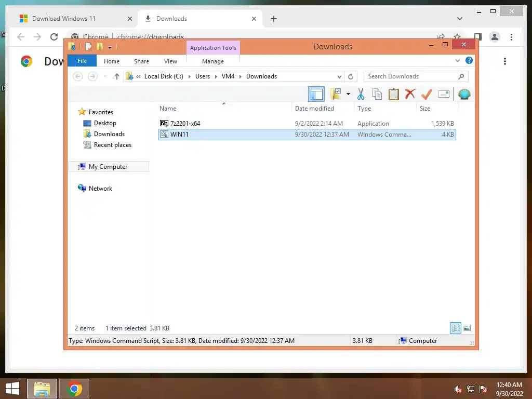Sort files by the Name column
The image size is (532, 399).
(x=224, y=109)
